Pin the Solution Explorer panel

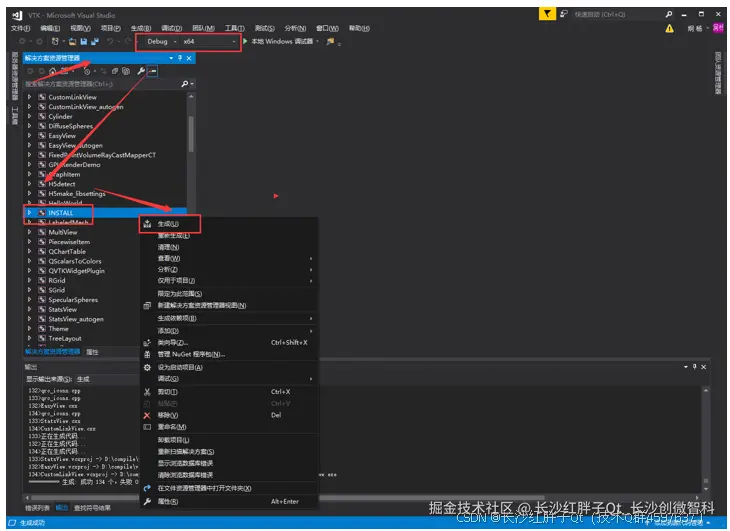pyautogui.click(x=180, y=58)
